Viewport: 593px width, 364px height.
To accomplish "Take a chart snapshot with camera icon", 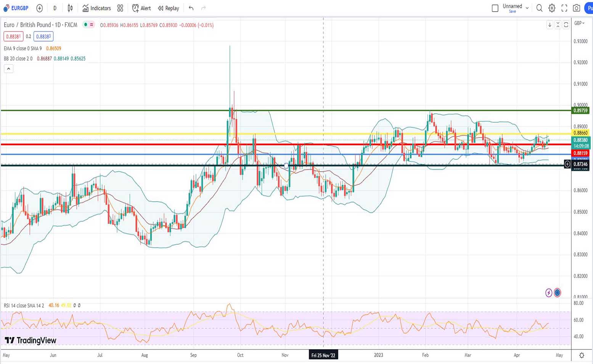I will (577, 8).
